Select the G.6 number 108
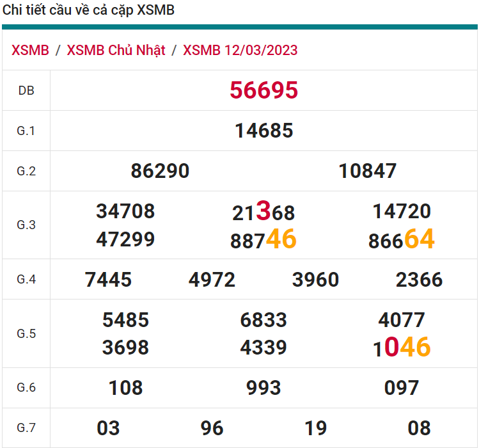The image size is (479, 448). click(x=125, y=388)
